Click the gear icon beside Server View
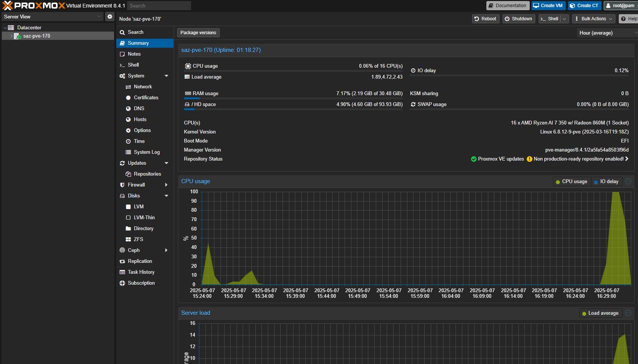 109,17
